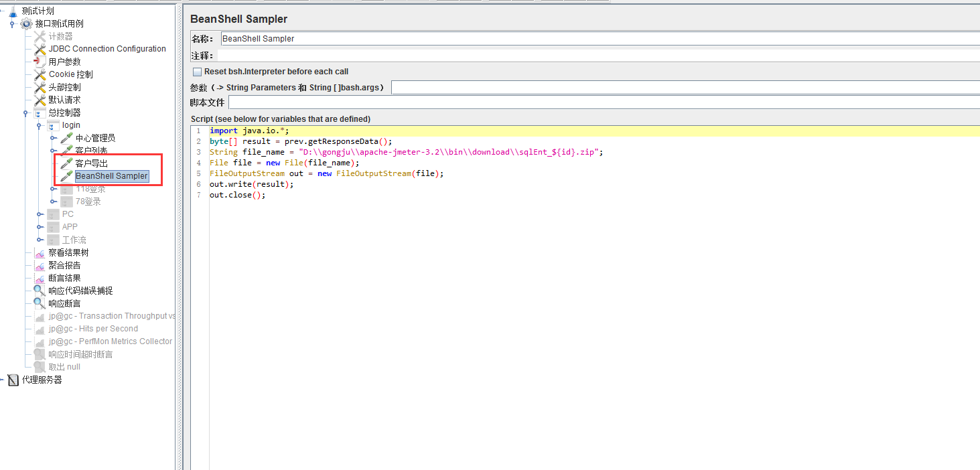The width and height of the screenshot is (980, 470).
Task: Click the login controller icon
Action: coord(54,125)
